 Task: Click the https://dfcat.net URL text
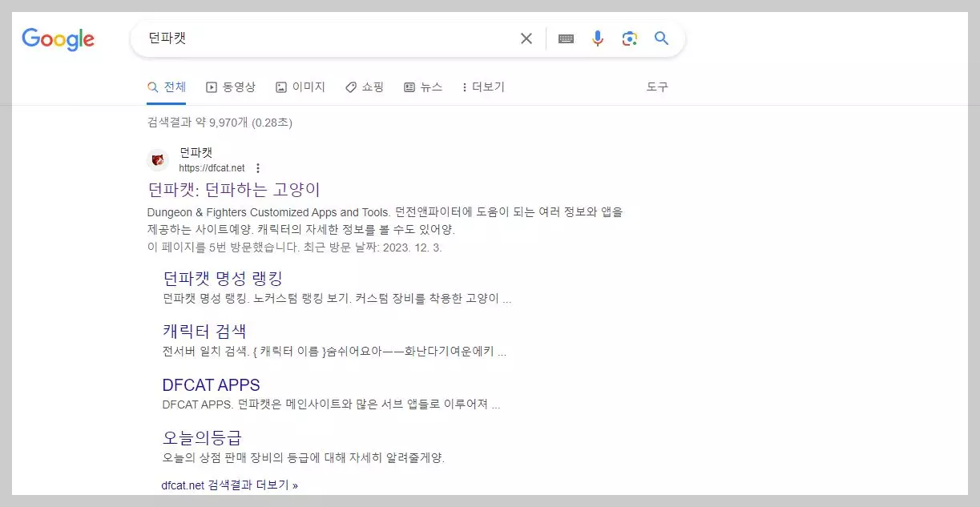[212, 168]
